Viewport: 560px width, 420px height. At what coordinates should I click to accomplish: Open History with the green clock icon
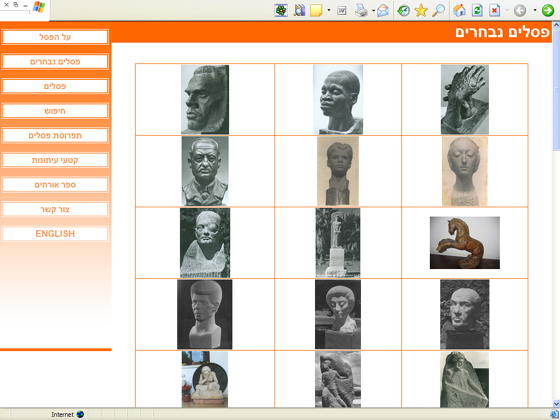[x=404, y=10]
